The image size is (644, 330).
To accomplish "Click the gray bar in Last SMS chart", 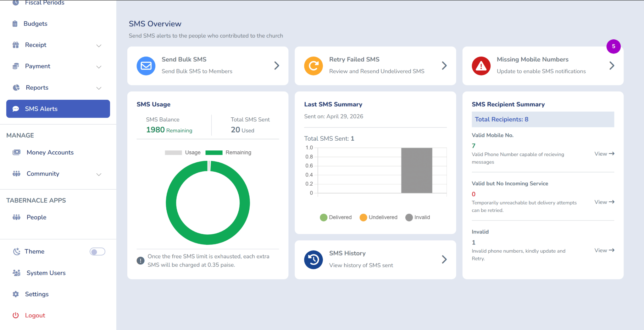I will (x=417, y=170).
